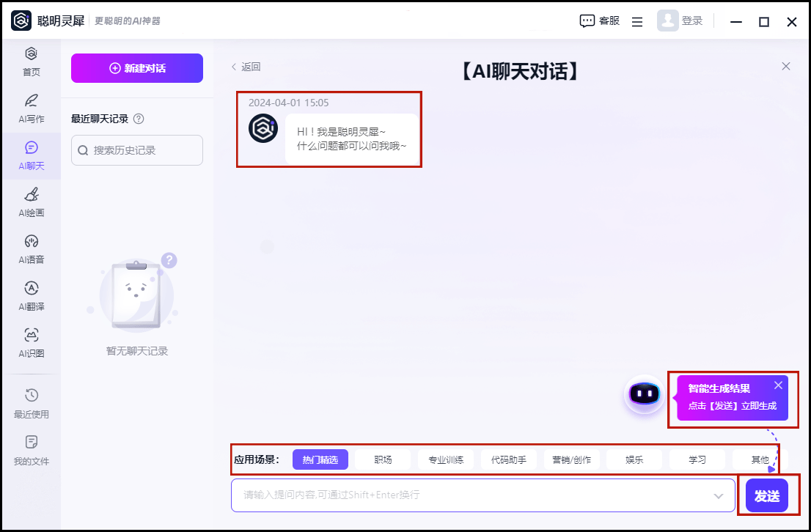Dismiss the 智能生成结果 tooltip
The image size is (811, 532).
778,385
